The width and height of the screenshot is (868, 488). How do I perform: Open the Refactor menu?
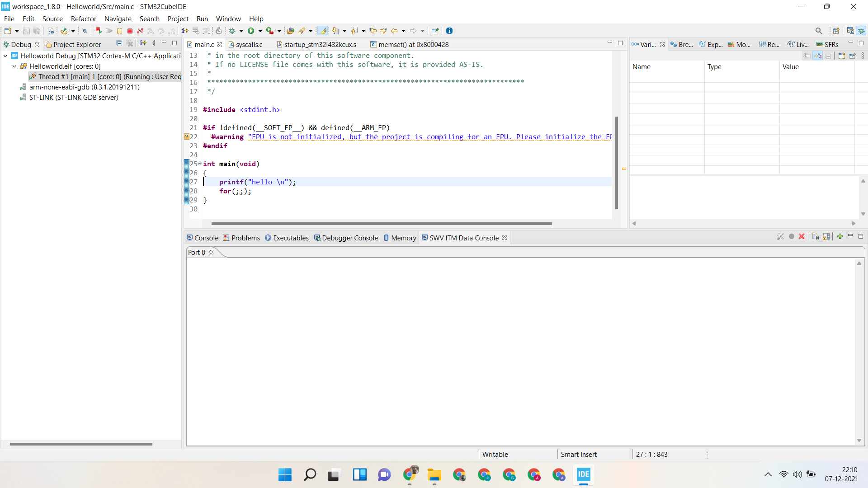(x=84, y=19)
